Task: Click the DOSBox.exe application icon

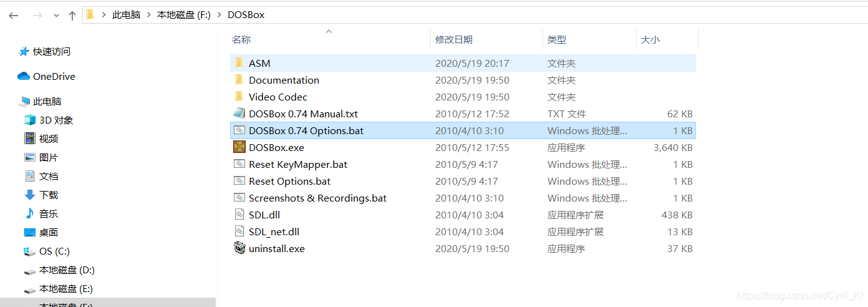Action: point(239,147)
